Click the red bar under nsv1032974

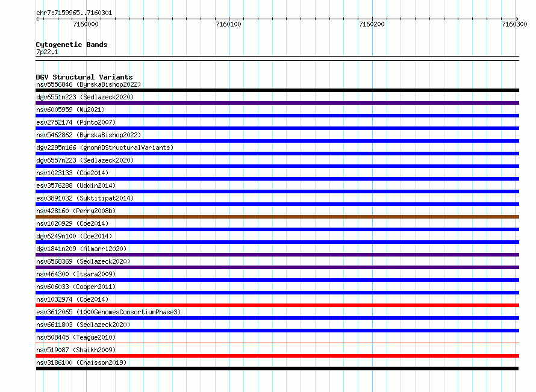(x=277, y=305)
